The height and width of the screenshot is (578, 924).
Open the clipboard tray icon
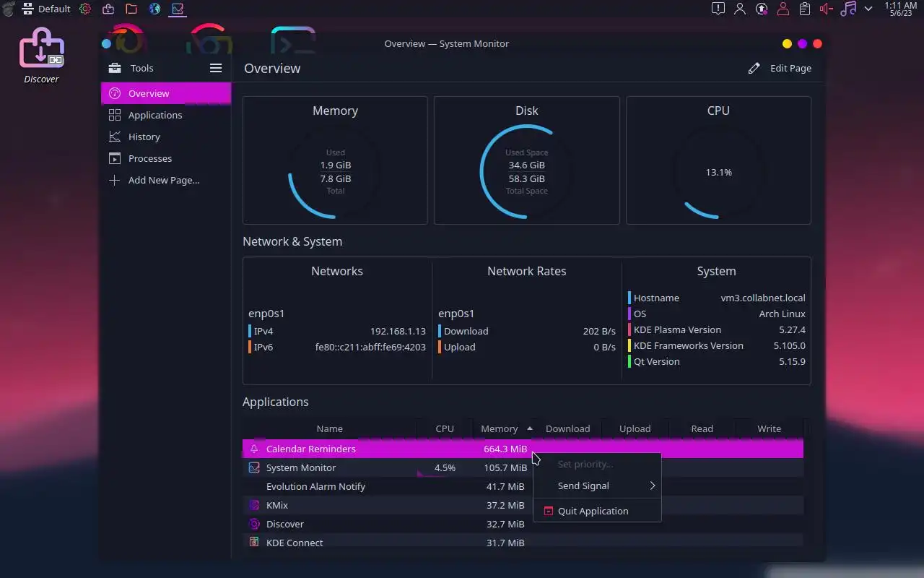click(805, 9)
